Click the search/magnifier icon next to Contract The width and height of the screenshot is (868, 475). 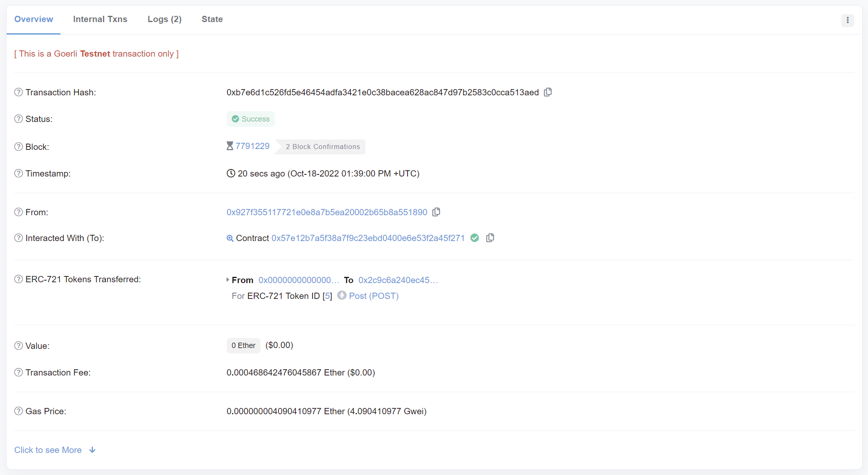pyautogui.click(x=230, y=238)
